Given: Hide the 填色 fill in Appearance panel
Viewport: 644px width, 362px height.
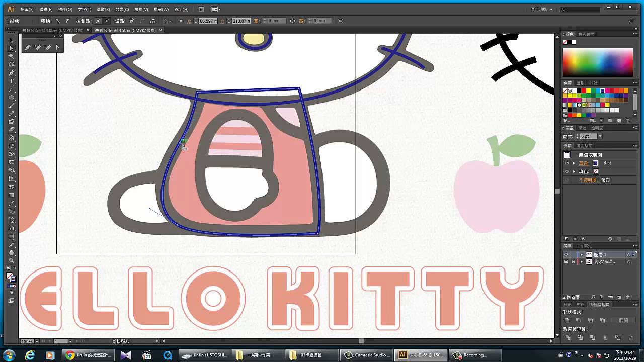Looking at the screenshot, I should 567,171.
